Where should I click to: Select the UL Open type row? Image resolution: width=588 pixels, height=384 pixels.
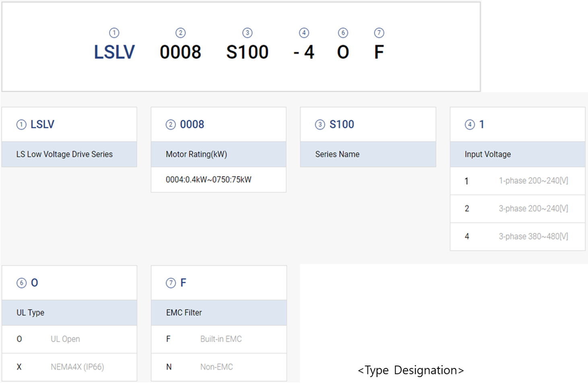(x=69, y=339)
